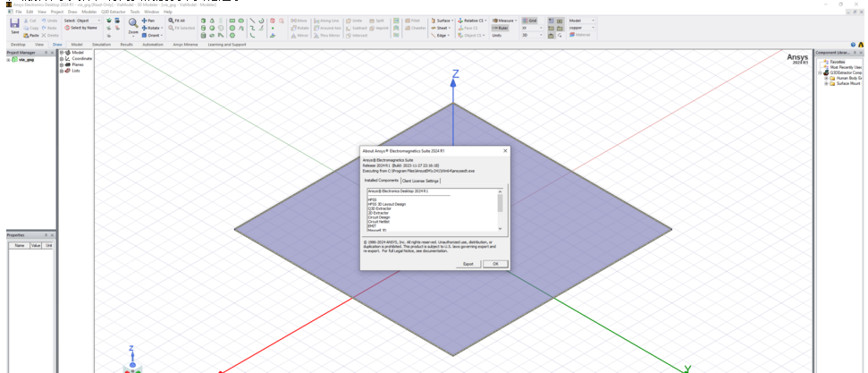The width and height of the screenshot is (868, 373).
Task: Click the Intersect tool
Action: [x=356, y=35]
